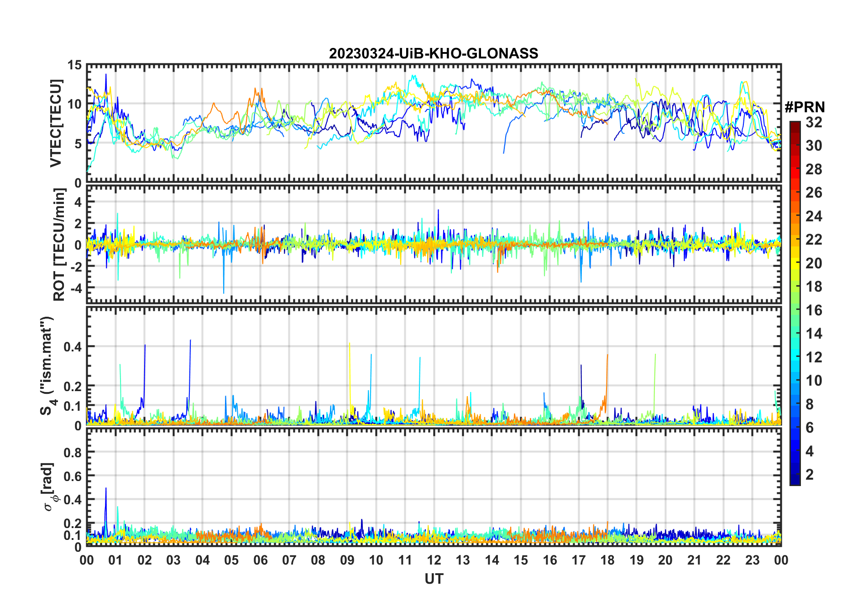Click x-axis hour tick label 03
Screen dimensions: 868x607
tap(173, 560)
